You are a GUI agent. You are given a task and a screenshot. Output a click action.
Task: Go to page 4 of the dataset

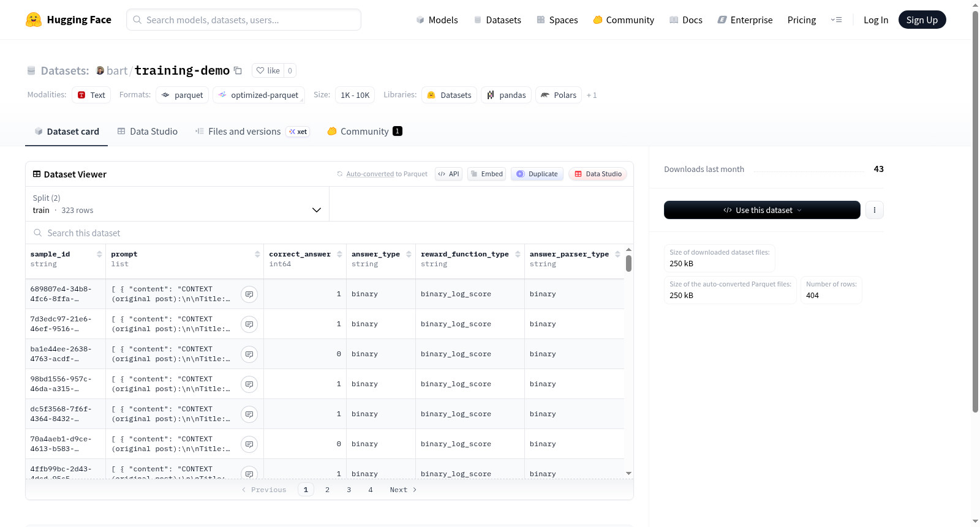(371, 490)
